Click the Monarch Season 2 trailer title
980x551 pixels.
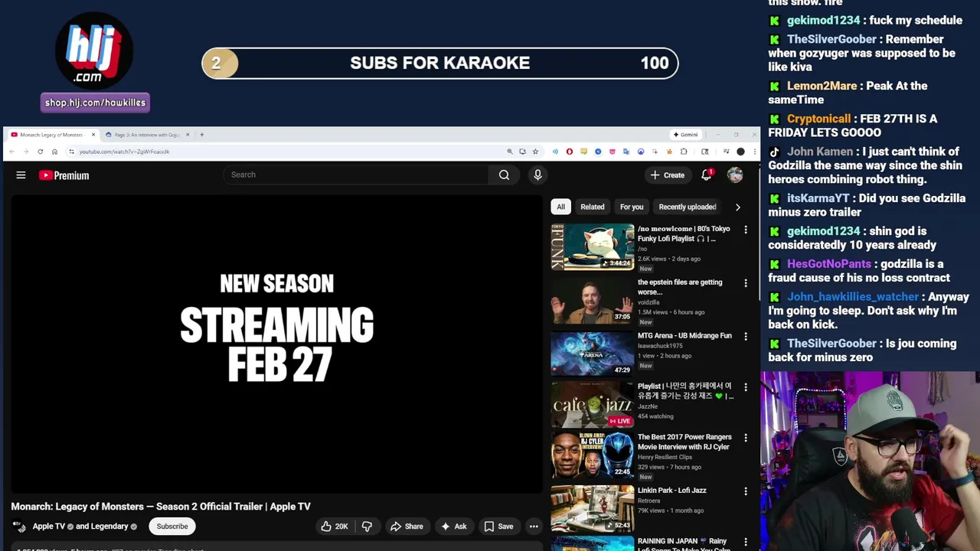tap(161, 507)
